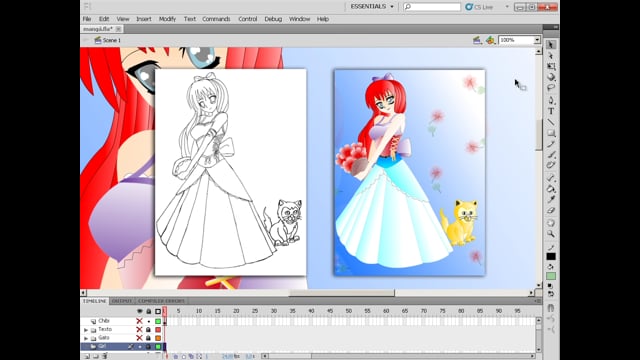Select the Eyedropper tool
Image resolution: width=640 pixels, height=360 pixels.
click(551, 200)
